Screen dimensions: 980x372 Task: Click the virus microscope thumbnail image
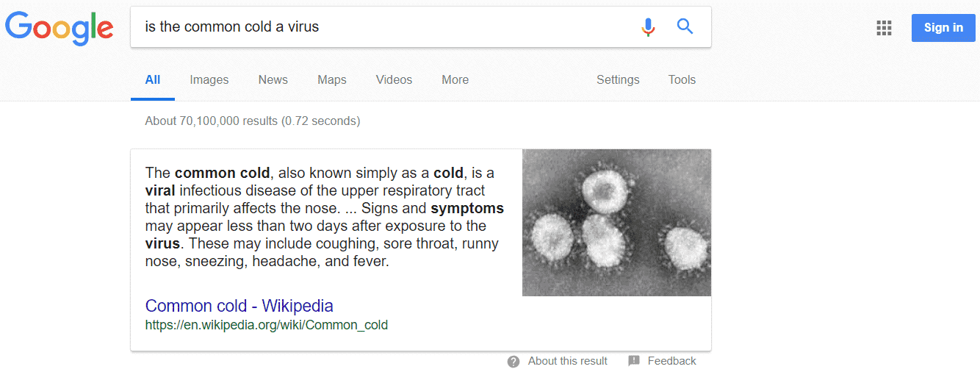[616, 222]
